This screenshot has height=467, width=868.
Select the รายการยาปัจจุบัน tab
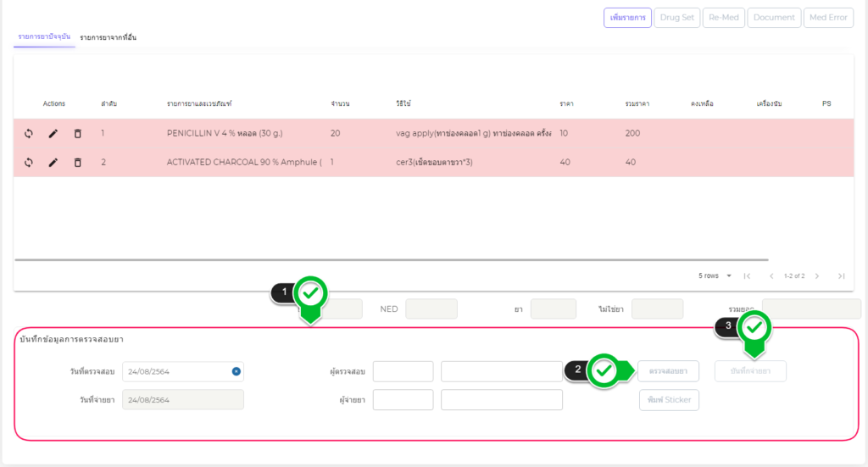tap(44, 37)
